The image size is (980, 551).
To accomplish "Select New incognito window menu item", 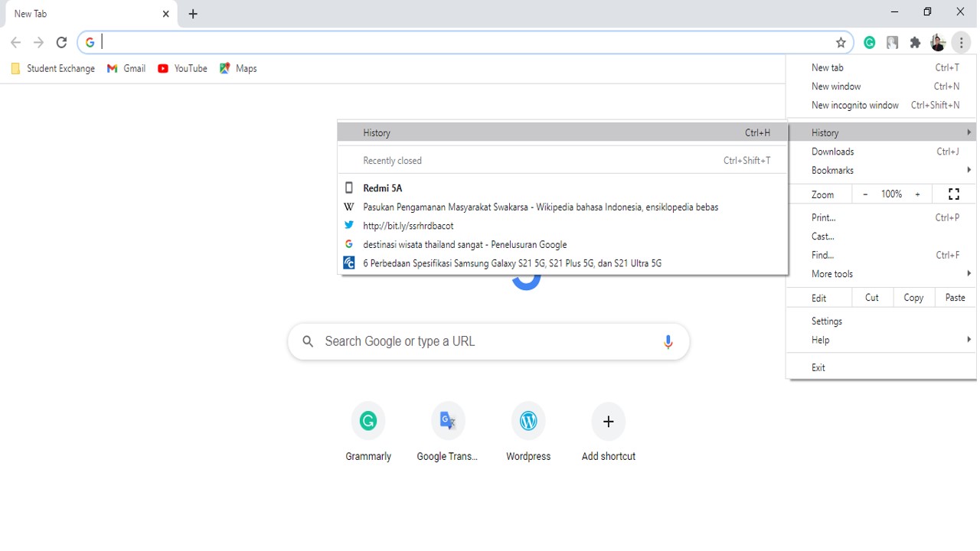I will click(x=881, y=105).
